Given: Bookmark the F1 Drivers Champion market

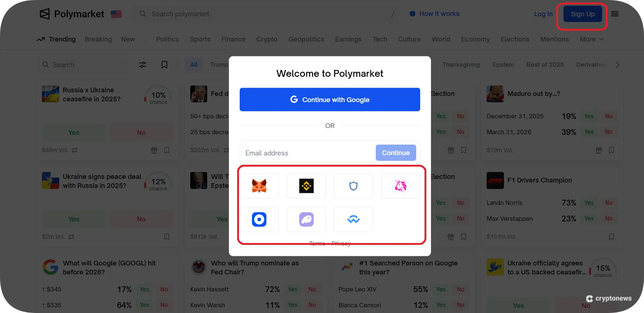Looking at the screenshot, I should tap(612, 237).
